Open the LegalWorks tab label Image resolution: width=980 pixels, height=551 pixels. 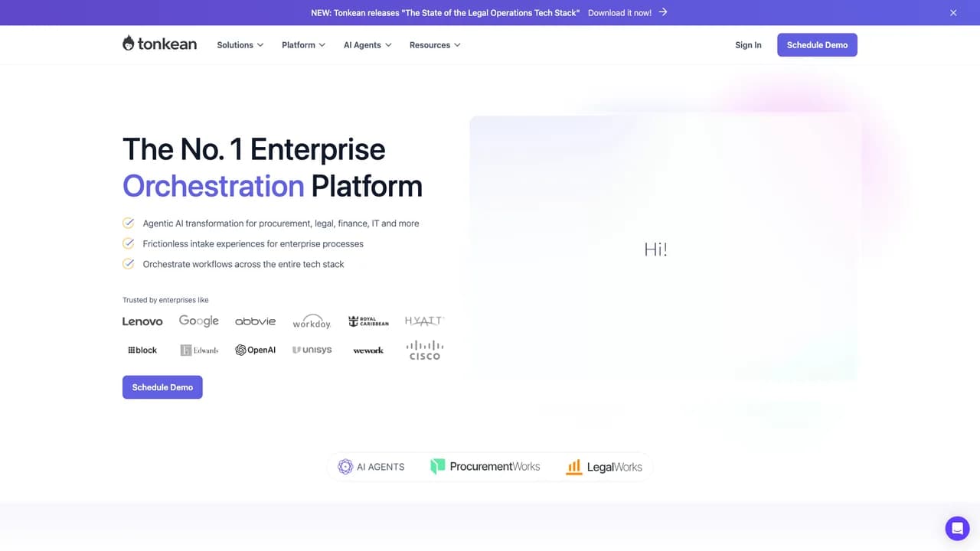(x=614, y=467)
